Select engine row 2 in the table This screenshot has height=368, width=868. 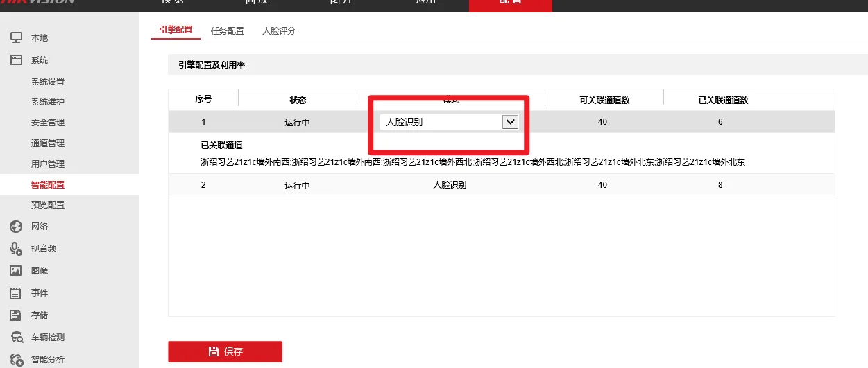click(501, 185)
